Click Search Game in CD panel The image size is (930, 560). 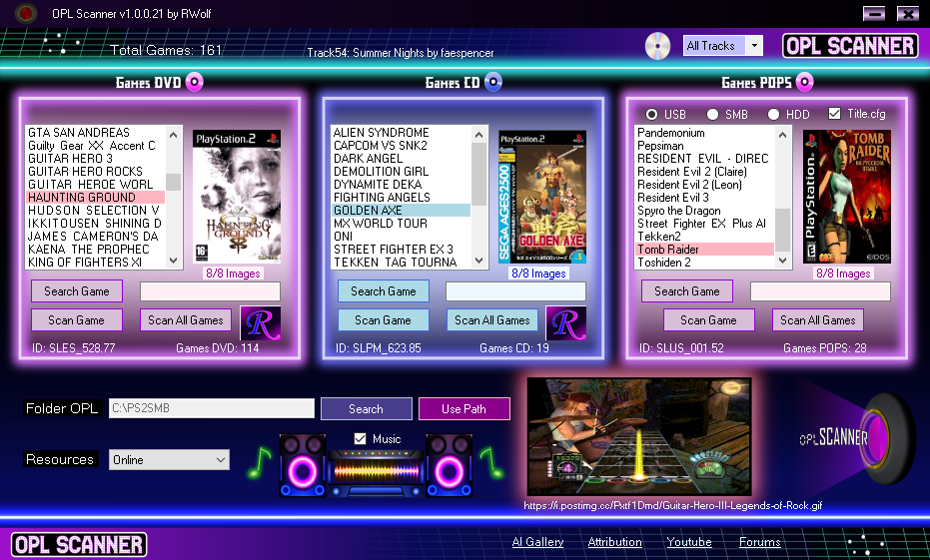tap(384, 290)
